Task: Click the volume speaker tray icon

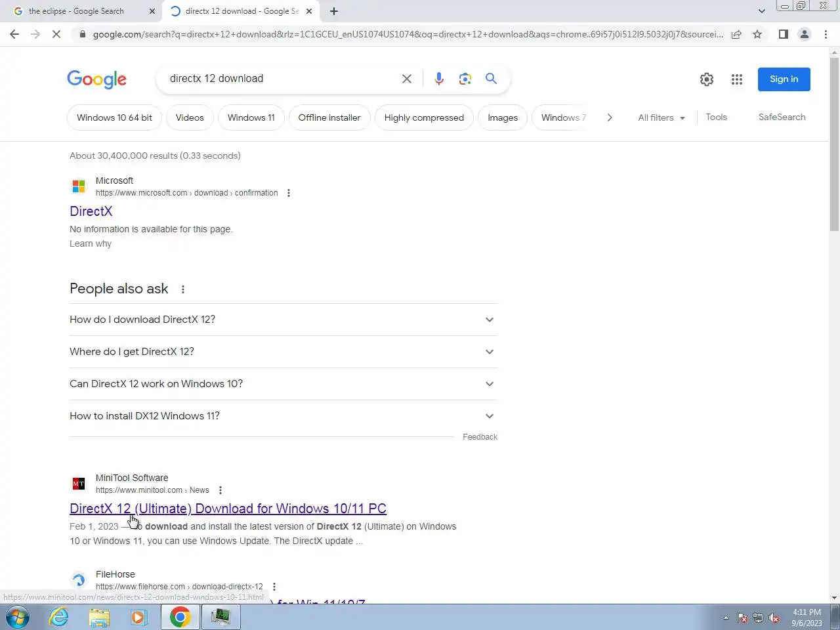Action: [x=774, y=618]
